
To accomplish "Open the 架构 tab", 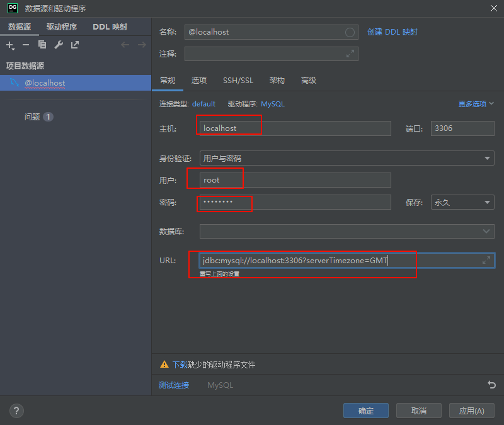I will (x=277, y=81).
